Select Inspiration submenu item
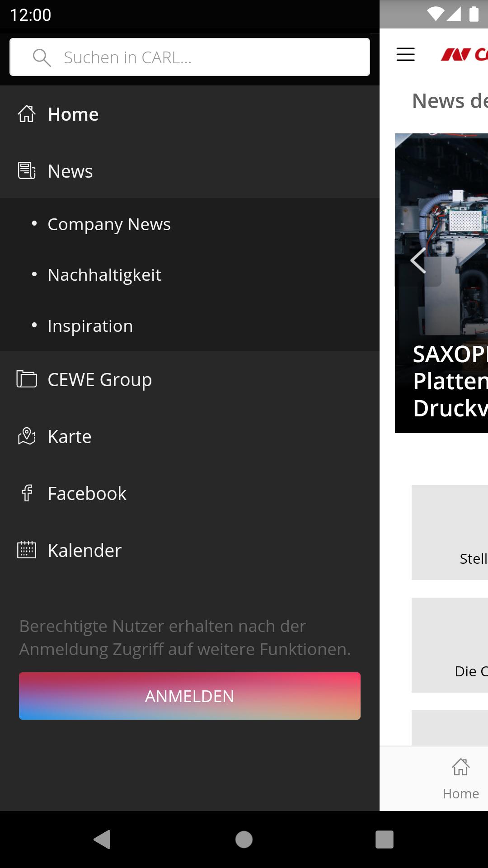 [190, 326]
